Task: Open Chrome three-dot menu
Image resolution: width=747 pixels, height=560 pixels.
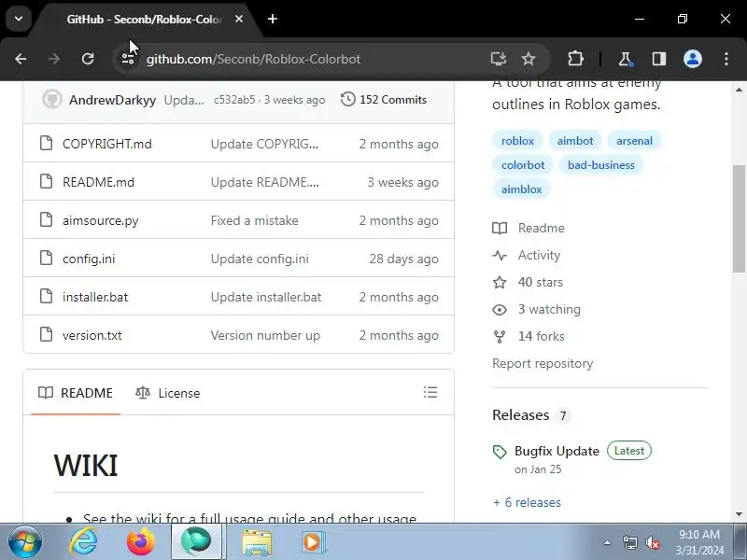Action: [726, 59]
